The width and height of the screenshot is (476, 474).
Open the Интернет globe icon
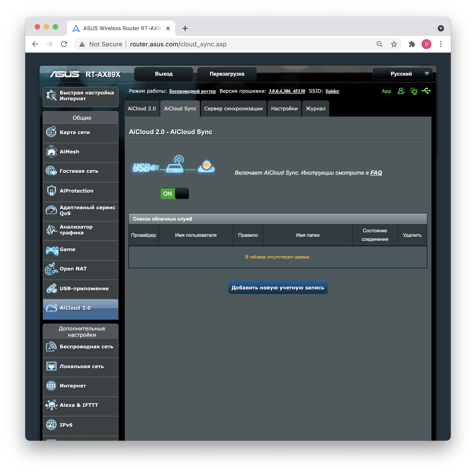tap(51, 386)
